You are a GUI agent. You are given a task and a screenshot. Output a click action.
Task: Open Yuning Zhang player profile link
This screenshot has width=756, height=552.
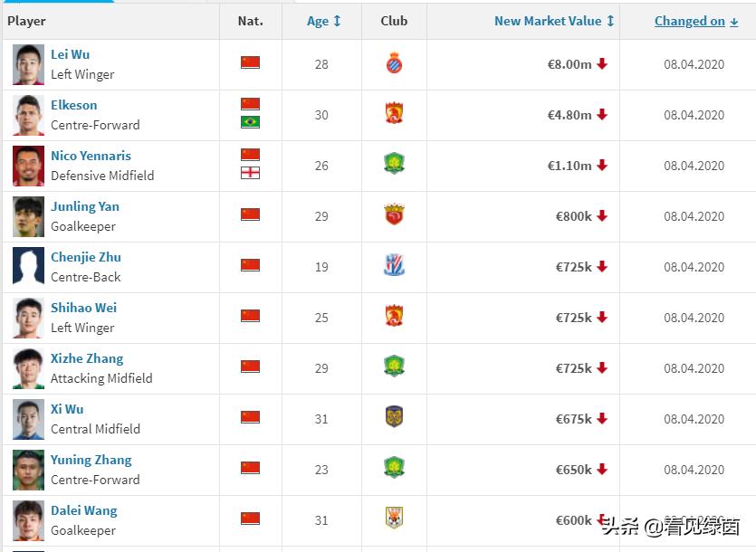(x=91, y=460)
